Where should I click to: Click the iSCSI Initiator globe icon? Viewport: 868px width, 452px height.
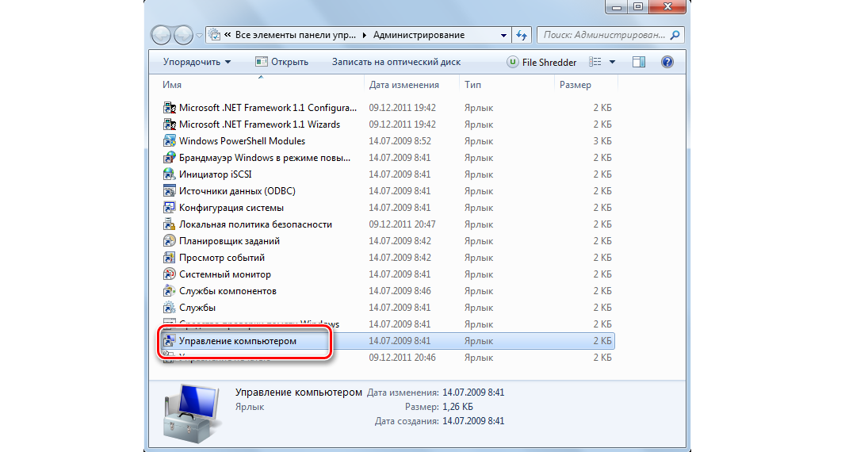coord(169,174)
